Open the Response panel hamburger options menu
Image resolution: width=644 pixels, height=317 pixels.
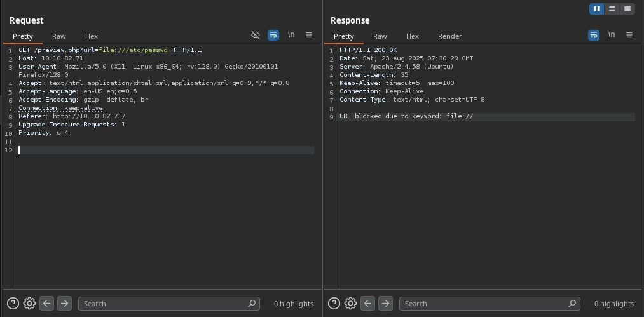(629, 36)
